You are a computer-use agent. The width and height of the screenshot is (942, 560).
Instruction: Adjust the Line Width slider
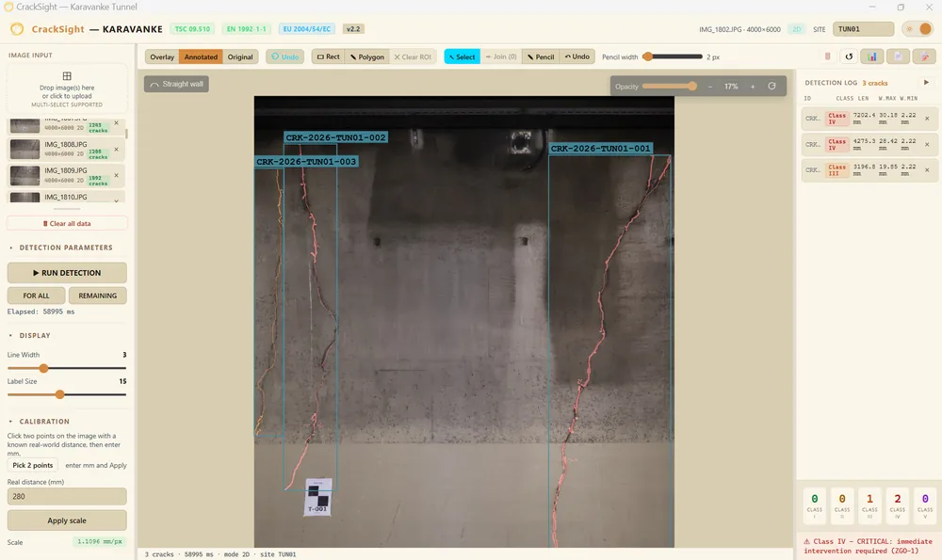click(67, 368)
